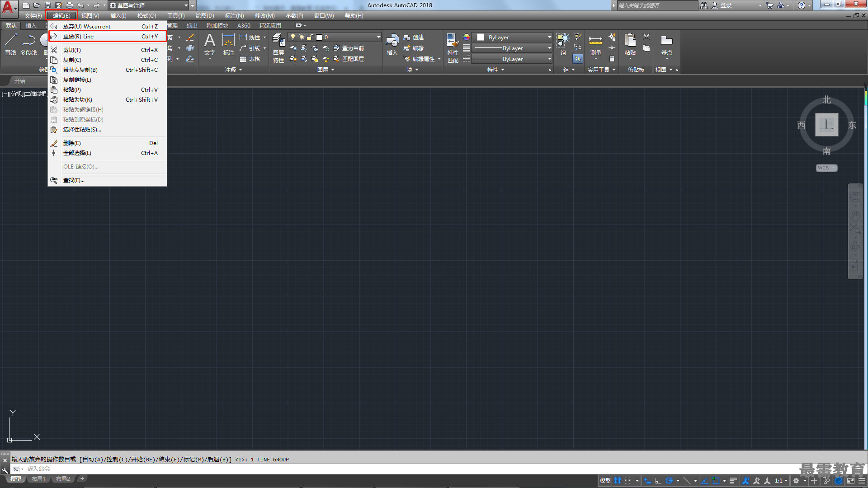The width and height of the screenshot is (868, 488).
Task: Click the Autodesk App Store cart icon
Action: pyautogui.click(x=770, y=5)
